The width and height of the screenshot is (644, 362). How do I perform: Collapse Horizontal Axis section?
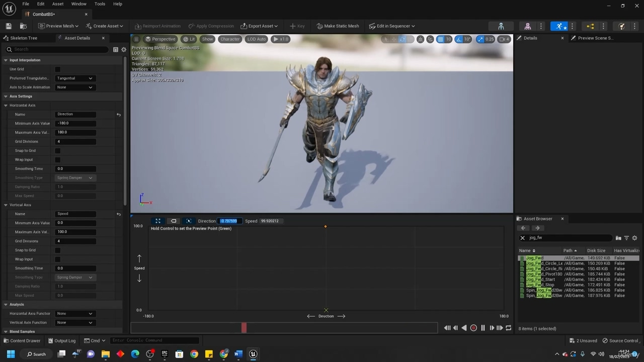click(x=6, y=106)
